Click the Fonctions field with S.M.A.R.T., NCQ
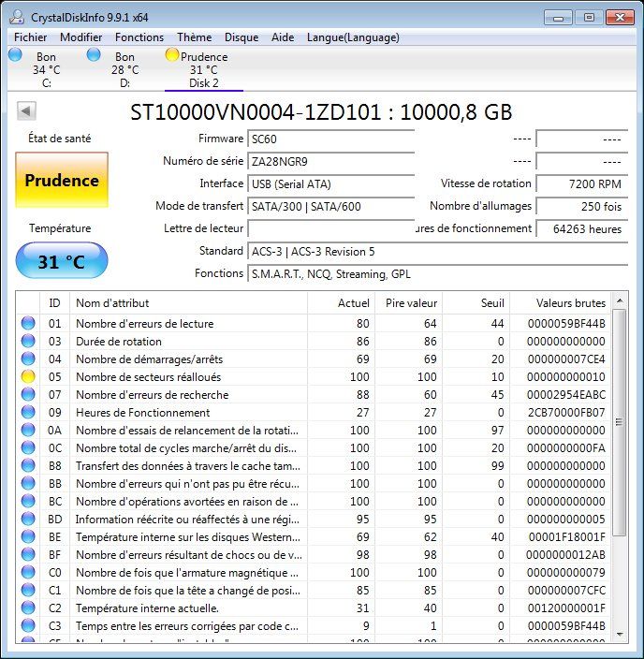The width and height of the screenshot is (644, 659). 437,274
